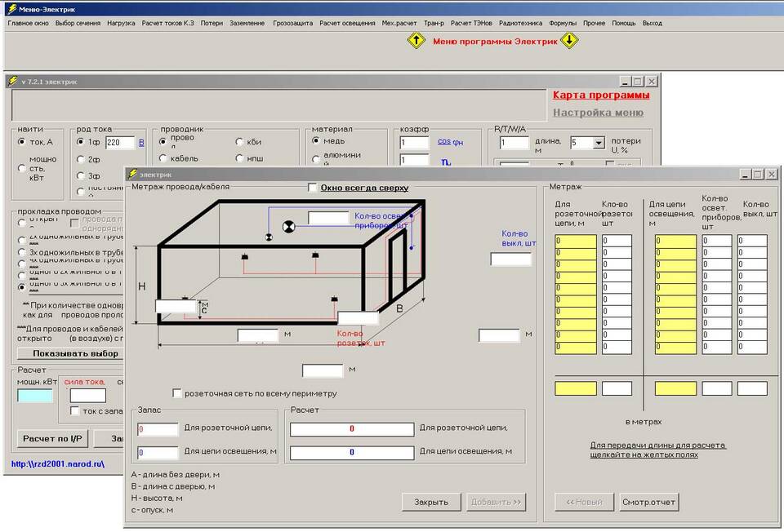Viewport: 784px width, 532px height.
Task: Click Выход in the menu bar
Action: click(652, 23)
